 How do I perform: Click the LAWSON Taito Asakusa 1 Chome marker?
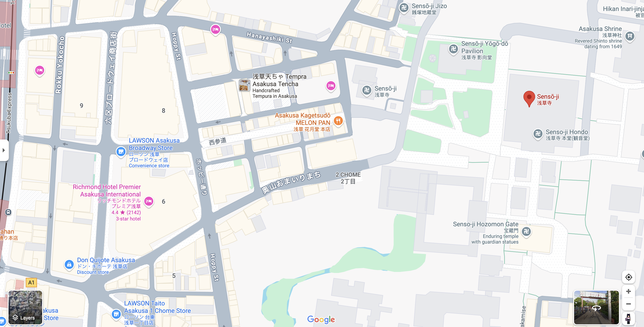tap(116, 314)
